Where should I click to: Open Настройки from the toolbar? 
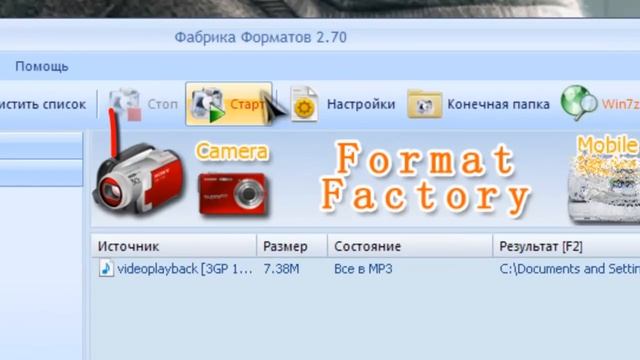click(343, 104)
